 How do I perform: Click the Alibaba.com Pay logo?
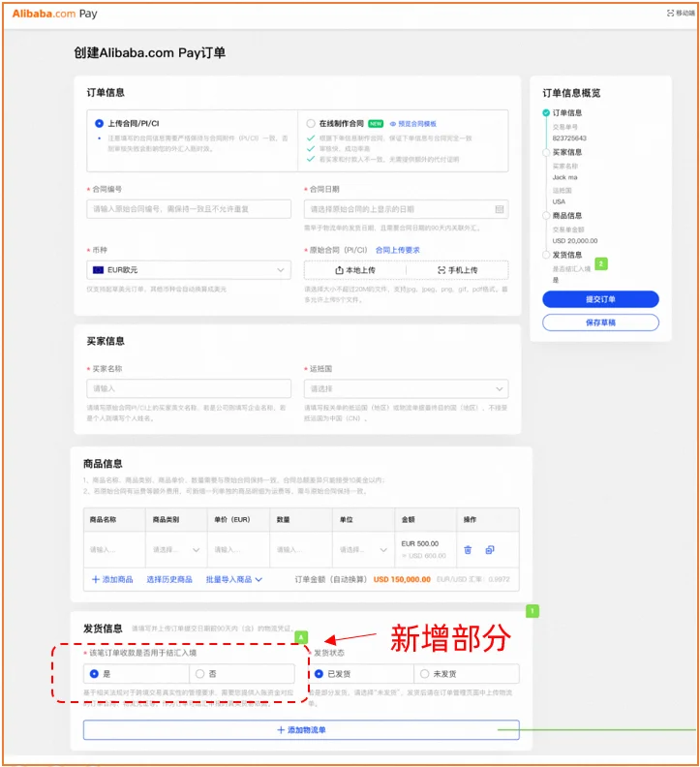pos(54,14)
